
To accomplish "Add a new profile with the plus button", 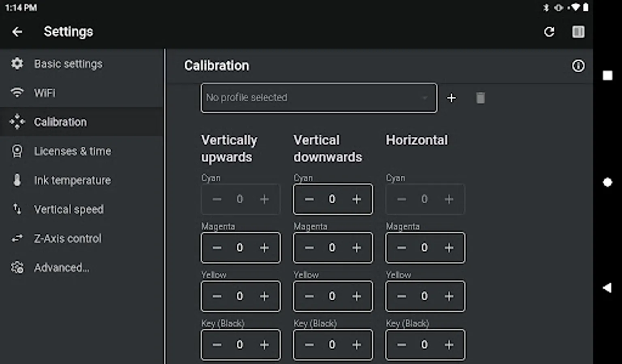I will [451, 98].
